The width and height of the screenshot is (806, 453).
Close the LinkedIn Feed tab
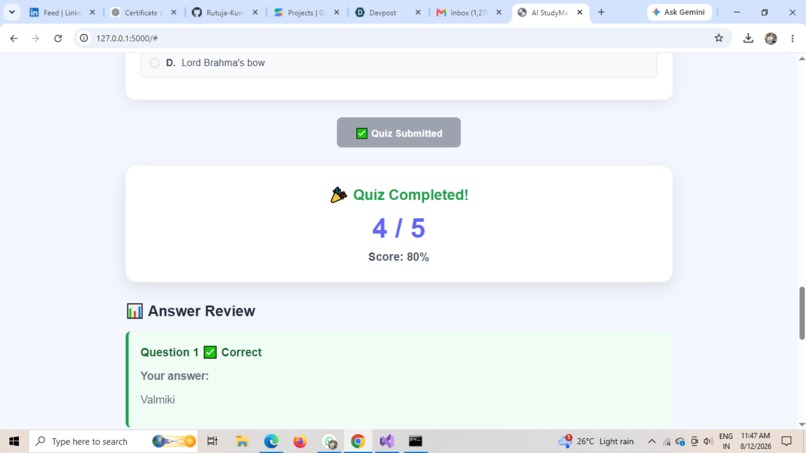pos(92,12)
